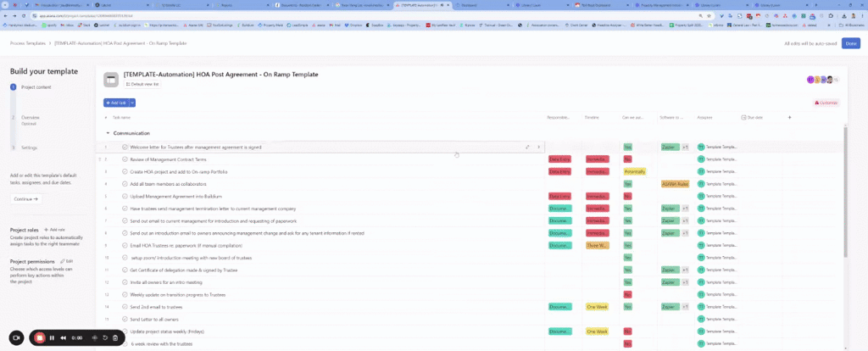The image size is (868, 351).
Task: Pause the screen recording
Action: (x=52, y=337)
